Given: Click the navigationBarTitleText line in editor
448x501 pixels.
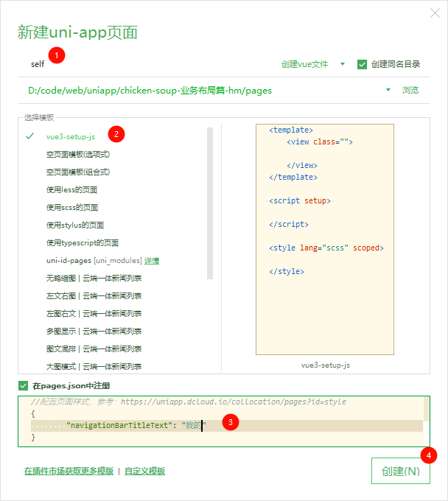Looking at the screenshot, I should click(x=227, y=426).
